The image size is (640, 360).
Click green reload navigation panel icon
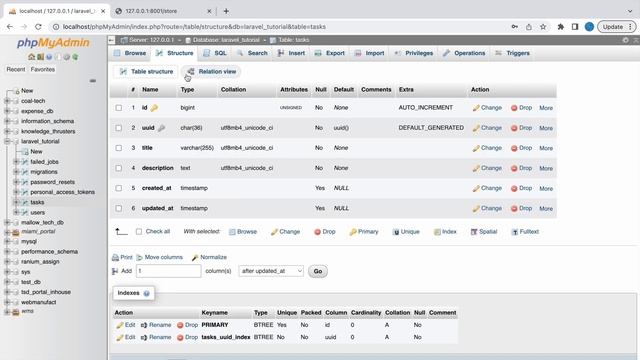coord(75,57)
